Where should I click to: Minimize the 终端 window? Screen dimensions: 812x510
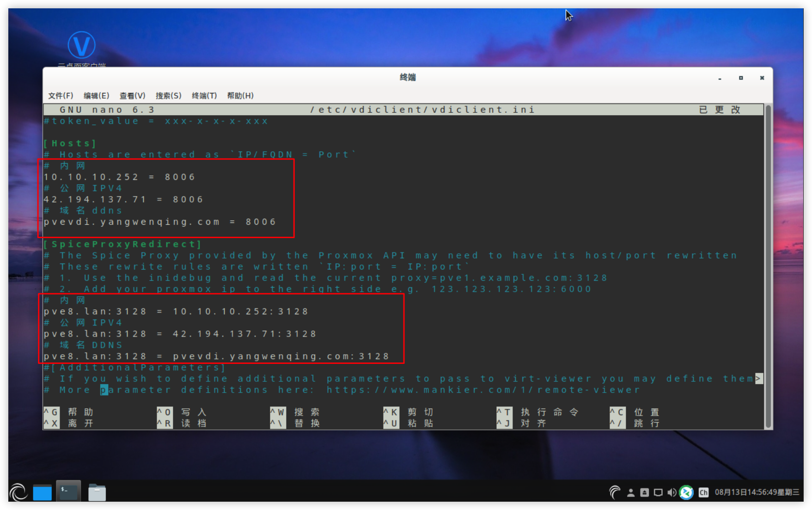click(x=720, y=78)
